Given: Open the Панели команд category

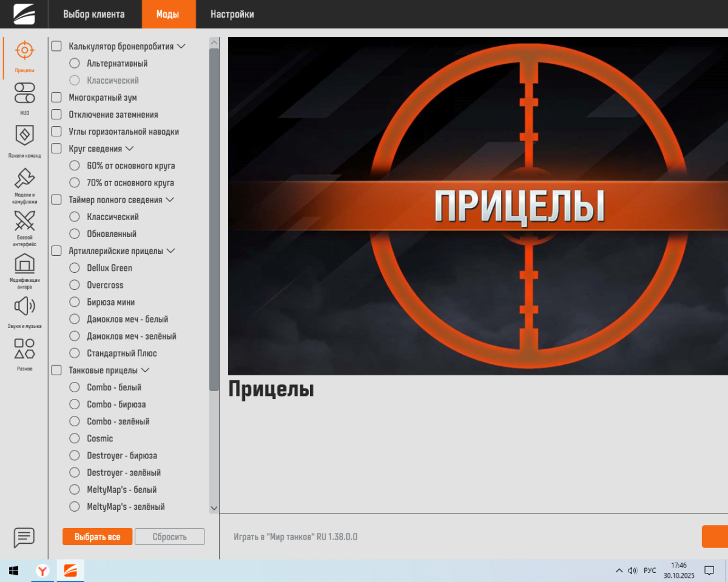Looking at the screenshot, I should click(24, 142).
